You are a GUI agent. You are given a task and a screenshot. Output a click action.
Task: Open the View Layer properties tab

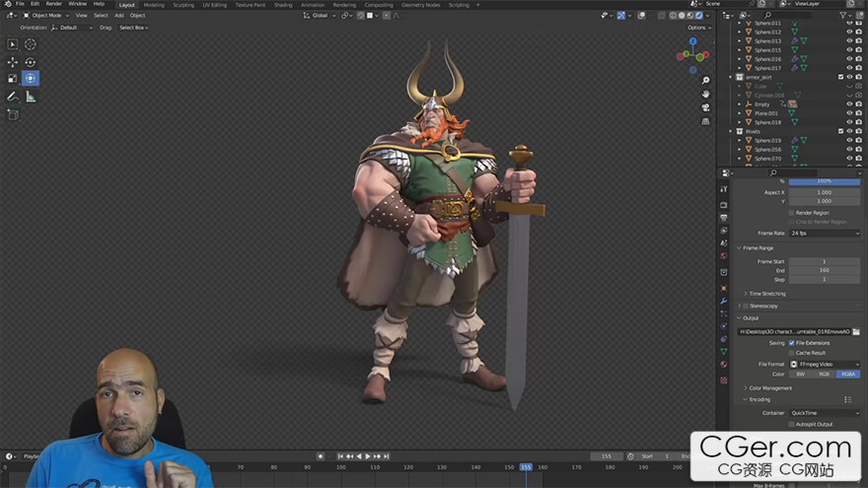724,230
